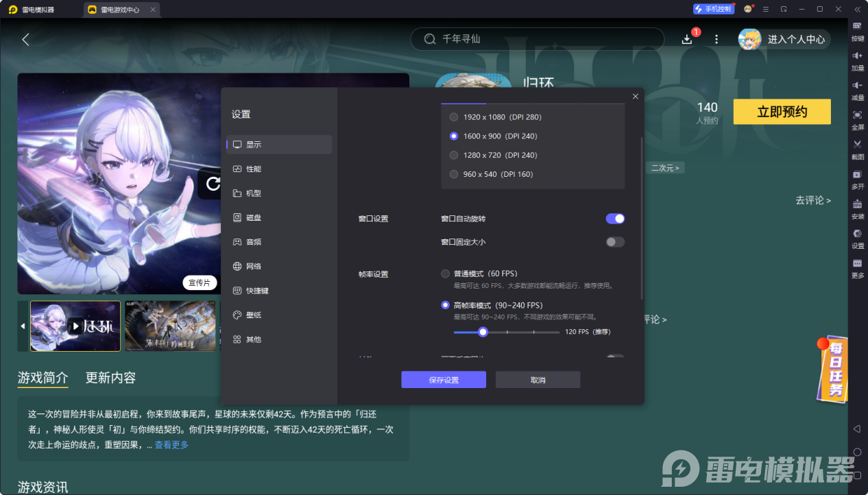Screen dimensions: 868x495
Task: Click the 取消 cancel button
Action: [x=538, y=380]
